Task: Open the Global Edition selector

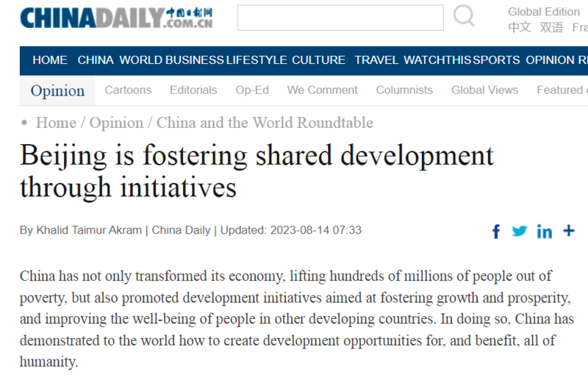Action: tap(544, 12)
